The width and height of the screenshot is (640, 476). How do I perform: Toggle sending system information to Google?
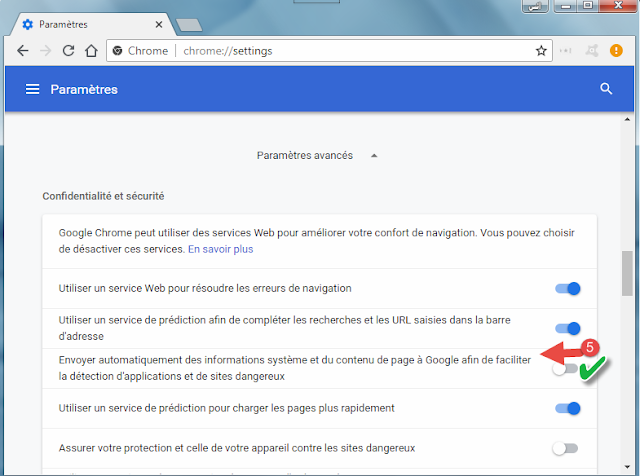pyautogui.click(x=565, y=369)
